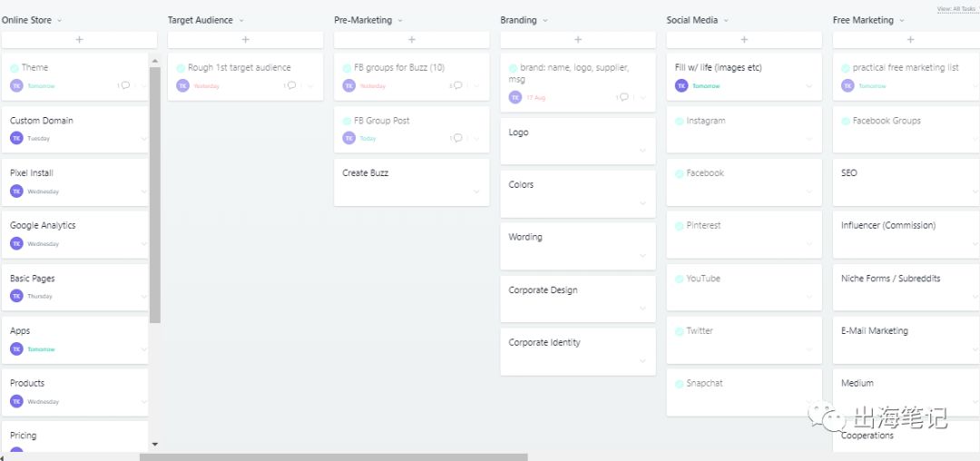Uncheck the FB groups for Buzz task
The width and height of the screenshot is (980, 461).
coord(347,68)
